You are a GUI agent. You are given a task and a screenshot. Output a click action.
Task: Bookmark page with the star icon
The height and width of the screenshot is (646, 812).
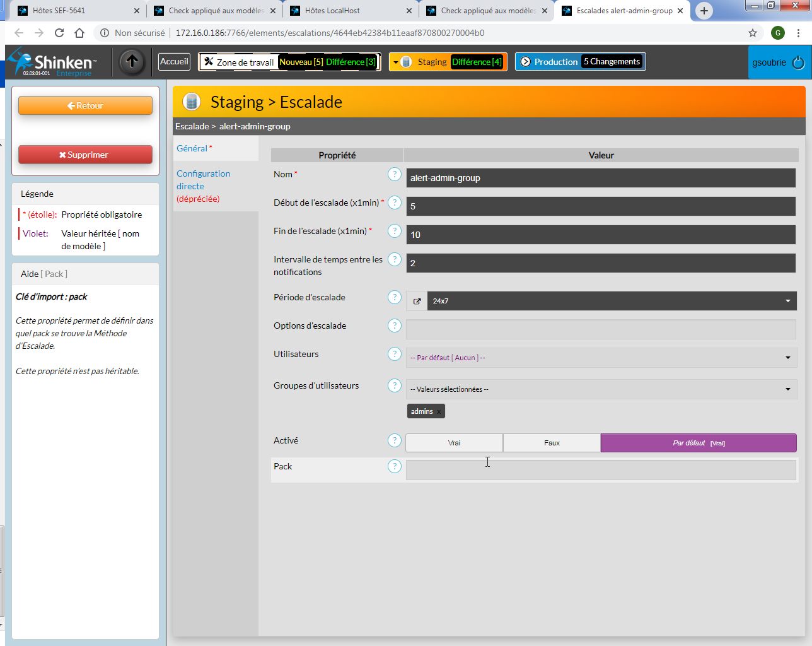[752, 33]
